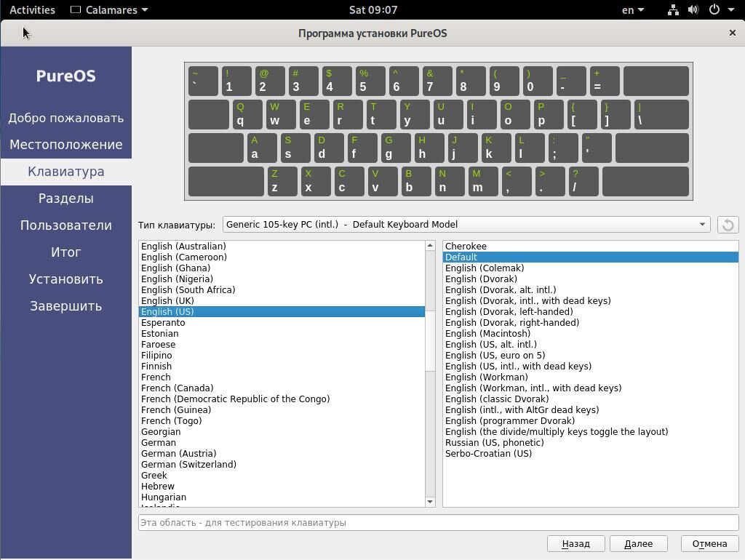Open the power icon system menu
This screenshot has width=745, height=560.
tap(714, 9)
